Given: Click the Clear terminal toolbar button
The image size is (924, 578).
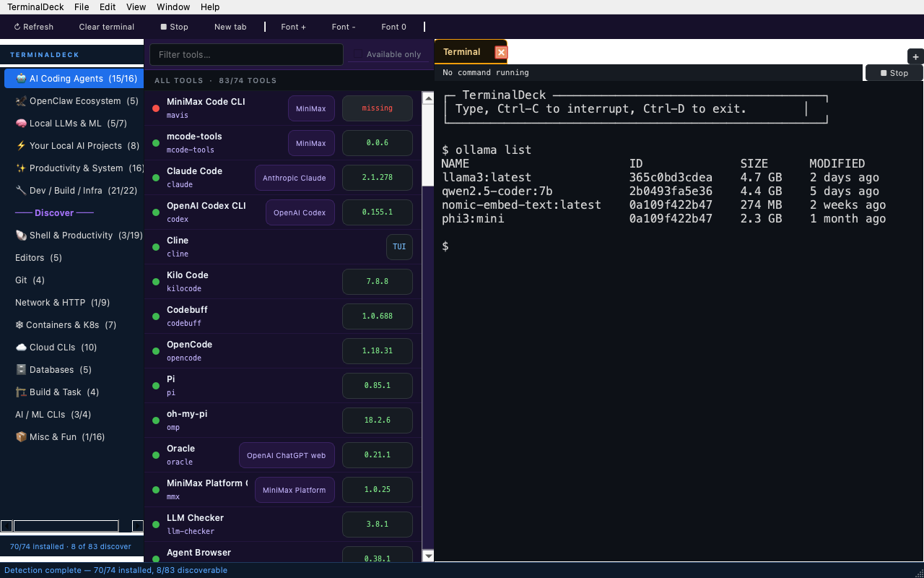Looking at the screenshot, I should 107,27.
